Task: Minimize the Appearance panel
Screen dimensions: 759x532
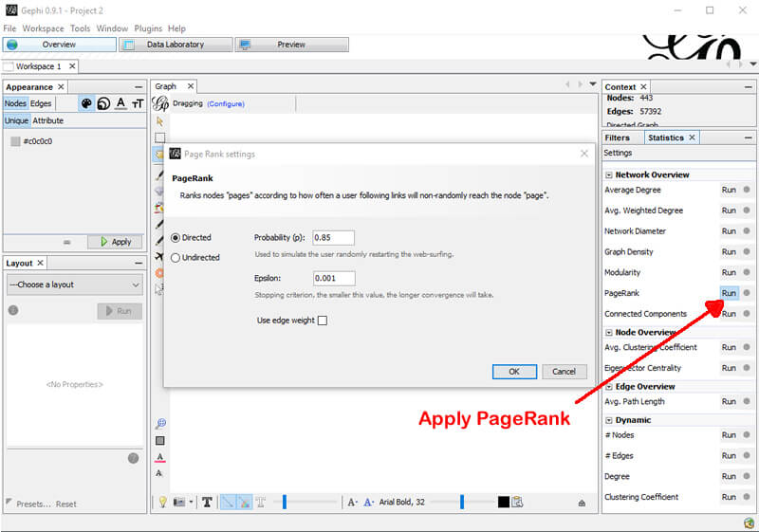Action: point(139,87)
